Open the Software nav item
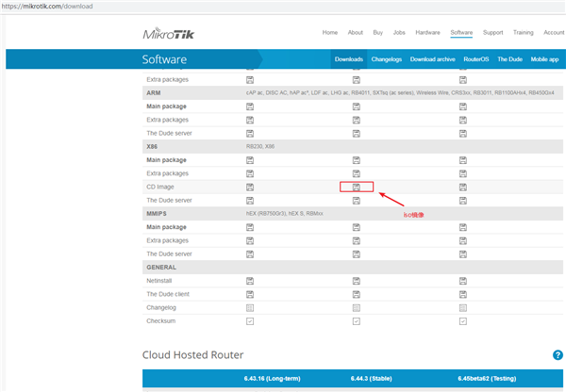This screenshot has width=566, height=392. click(461, 32)
